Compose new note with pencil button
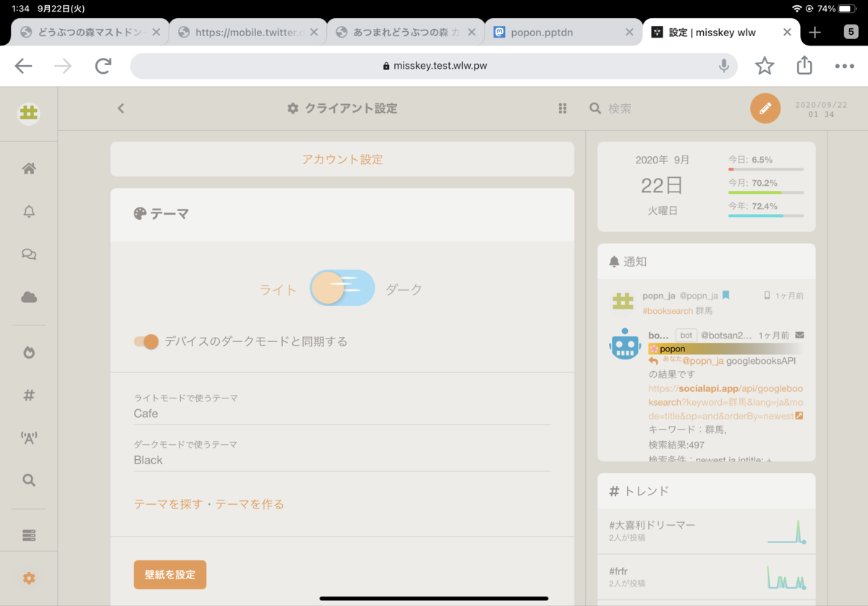 pyautogui.click(x=765, y=108)
